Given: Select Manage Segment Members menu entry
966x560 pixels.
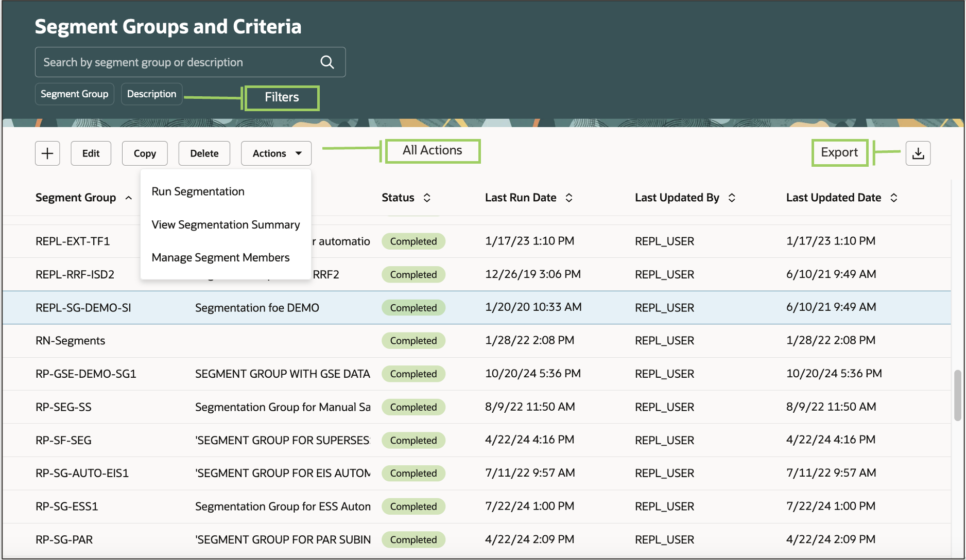Looking at the screenshot, I should [220, 257].
